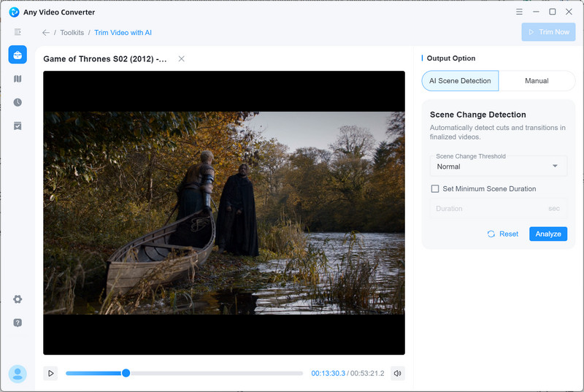This screenshot has height=392, width=584.
Task: Click the Scene Change Detection heading
Action: tap(478, 115)
